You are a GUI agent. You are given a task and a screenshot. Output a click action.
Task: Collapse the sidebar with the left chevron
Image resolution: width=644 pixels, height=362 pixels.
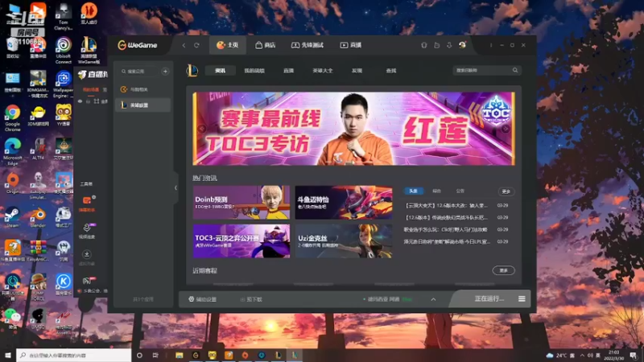click(175, 188)
